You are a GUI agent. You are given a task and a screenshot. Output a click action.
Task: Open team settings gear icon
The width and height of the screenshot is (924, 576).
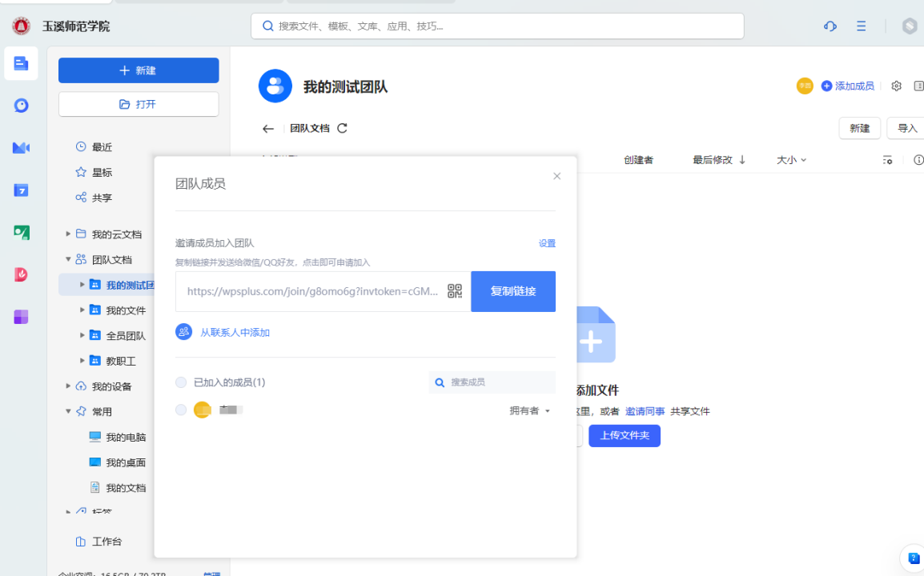point(896,86)
